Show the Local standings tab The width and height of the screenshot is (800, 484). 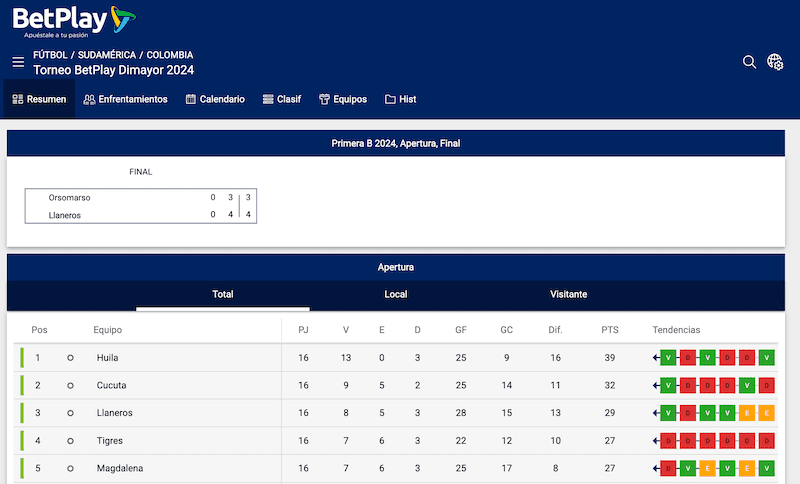[395, 294]
